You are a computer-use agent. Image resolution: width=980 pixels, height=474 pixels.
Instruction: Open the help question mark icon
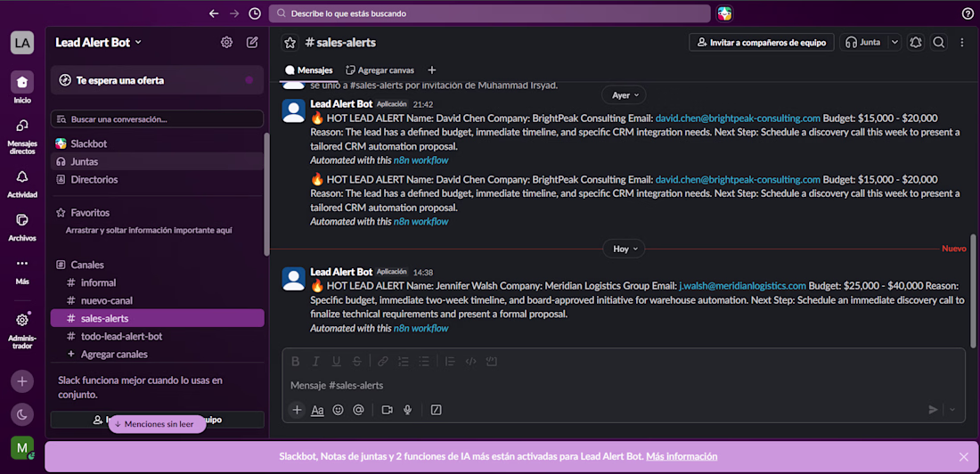(967, 13)
